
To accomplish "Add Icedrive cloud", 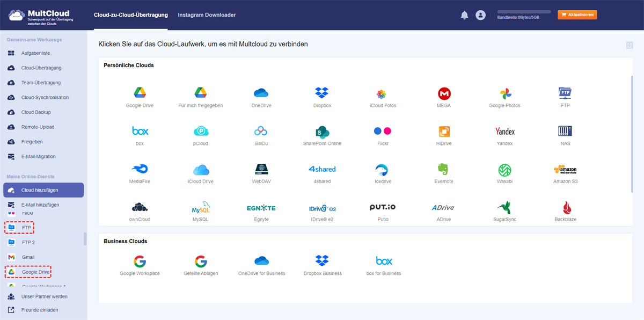I will (383, 173).
